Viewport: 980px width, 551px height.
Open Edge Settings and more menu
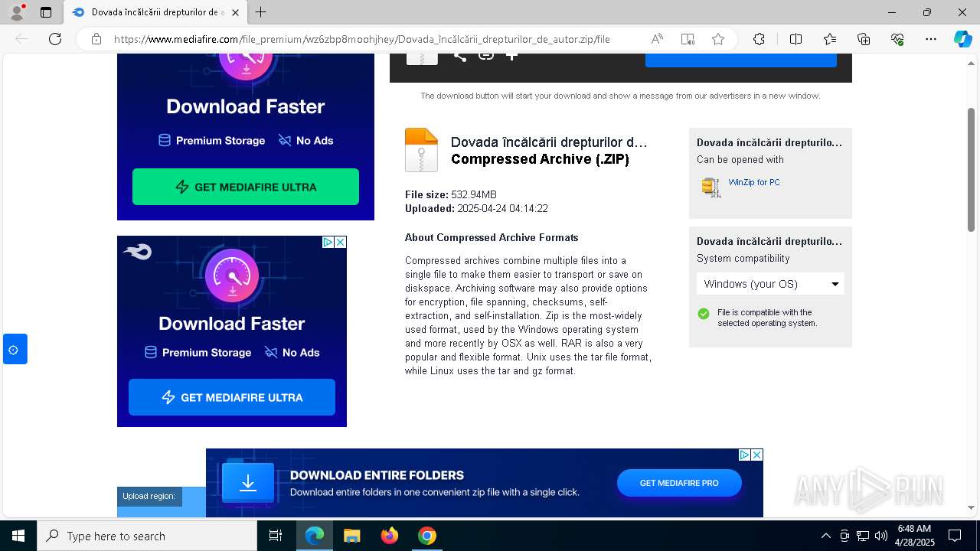coord(931,39)
